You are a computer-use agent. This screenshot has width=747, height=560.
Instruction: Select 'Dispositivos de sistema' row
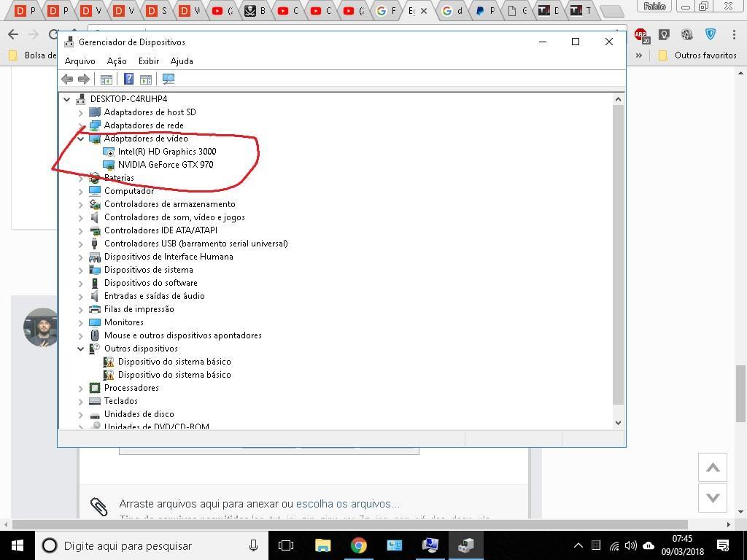(149, 270)
